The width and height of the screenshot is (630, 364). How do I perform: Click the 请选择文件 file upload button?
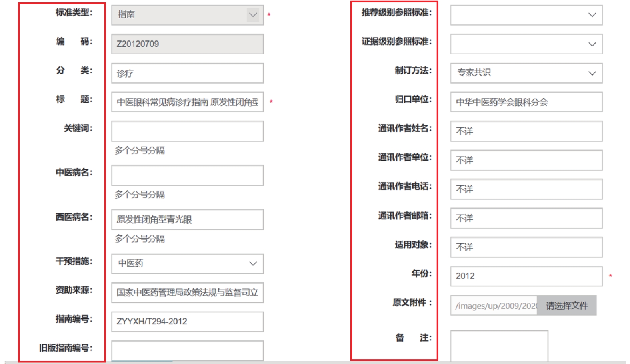click(566, 306)
